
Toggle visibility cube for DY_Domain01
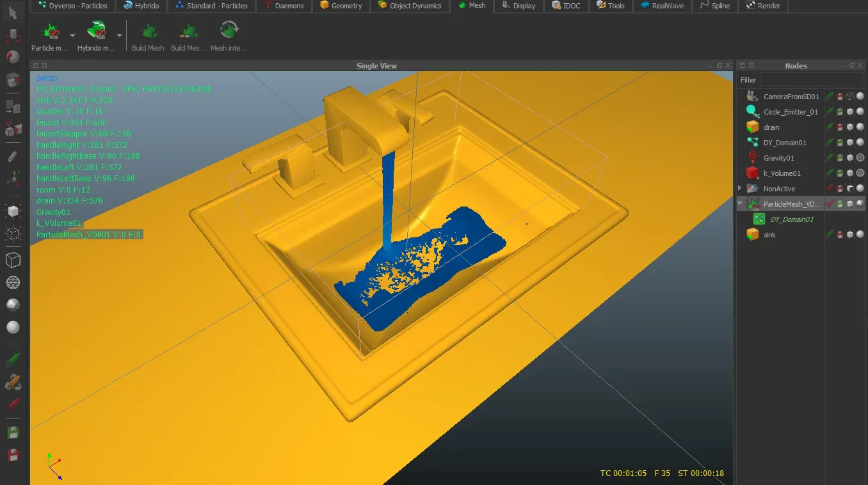tap(850, 142)
